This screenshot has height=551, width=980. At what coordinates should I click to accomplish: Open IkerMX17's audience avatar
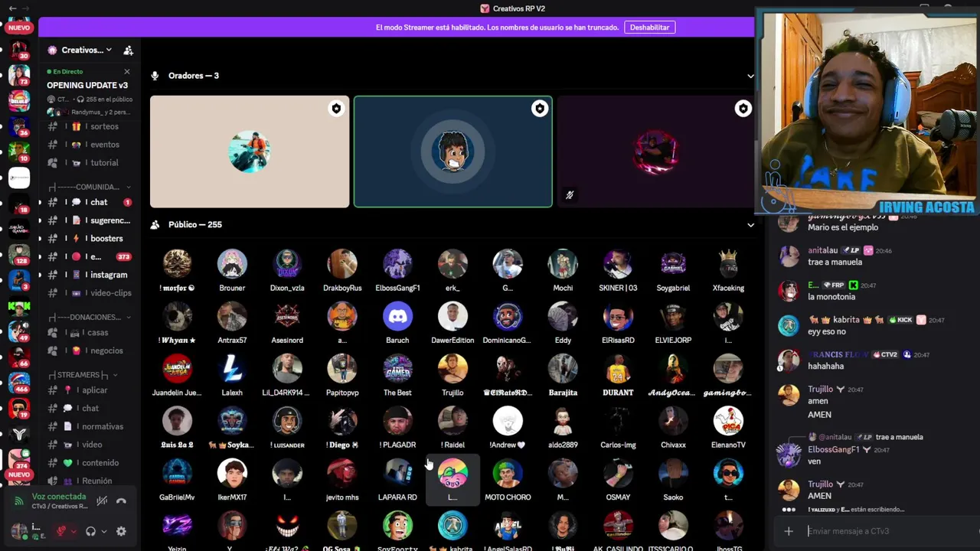232,473
